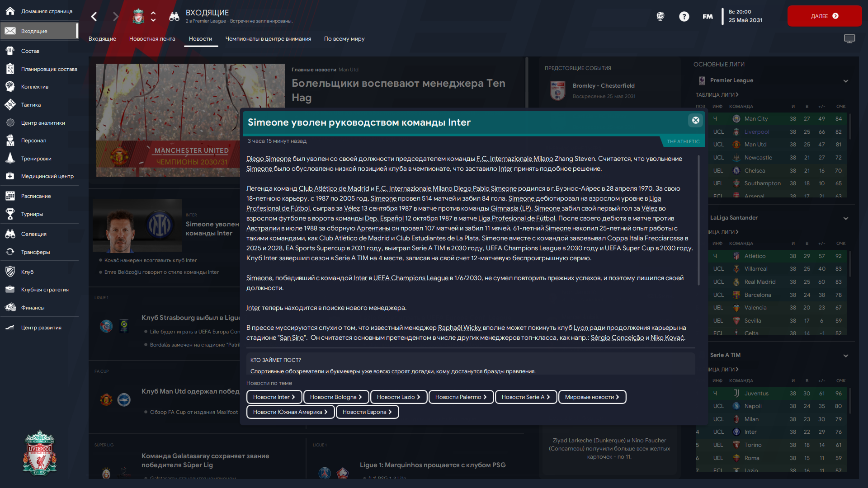This screenshot has height=488, width=868.
Task: Open the Niko Kovač link in article
Action: pos(667,338)
